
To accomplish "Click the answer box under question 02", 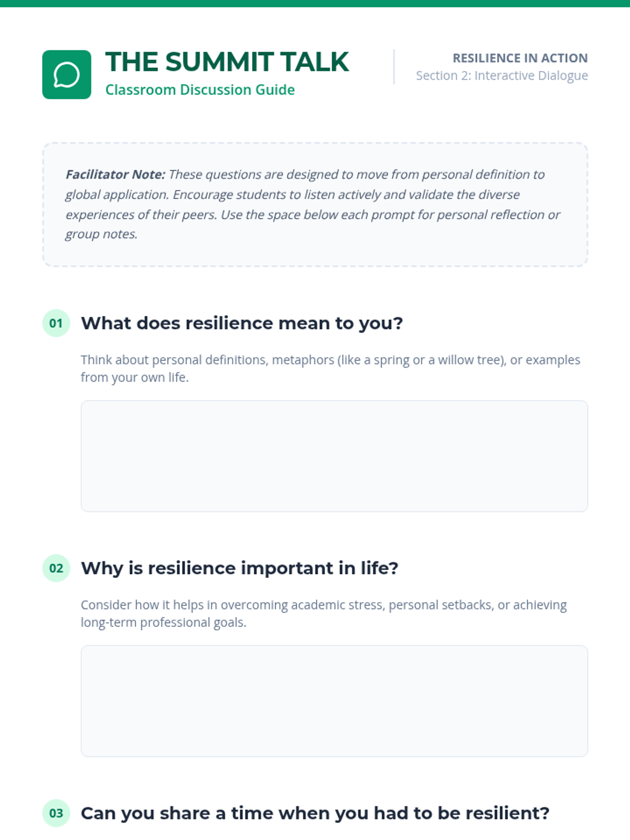I will [334, 701].
